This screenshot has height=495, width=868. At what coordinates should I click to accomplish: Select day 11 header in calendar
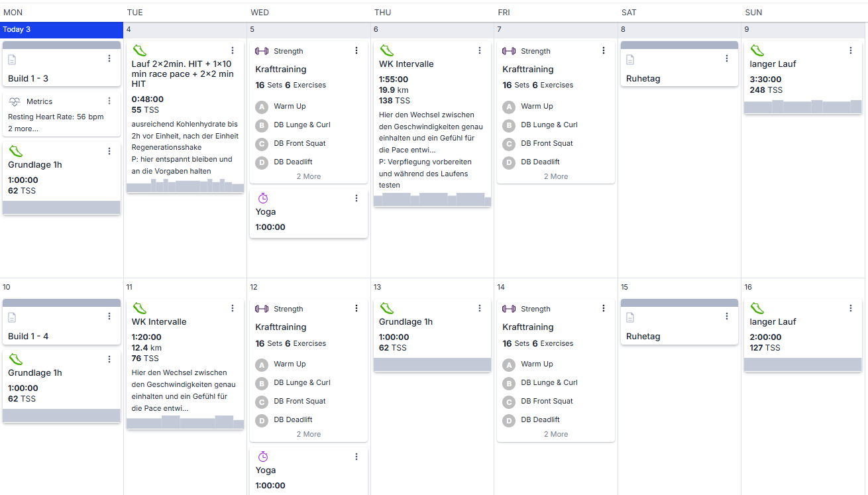(x=129, y=287)
